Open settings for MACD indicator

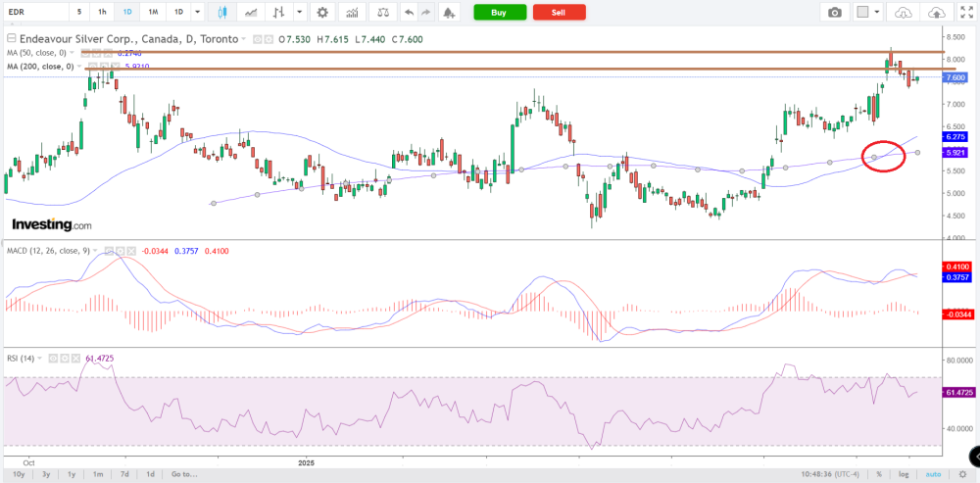pyautogui.click(x=120, y=251)
